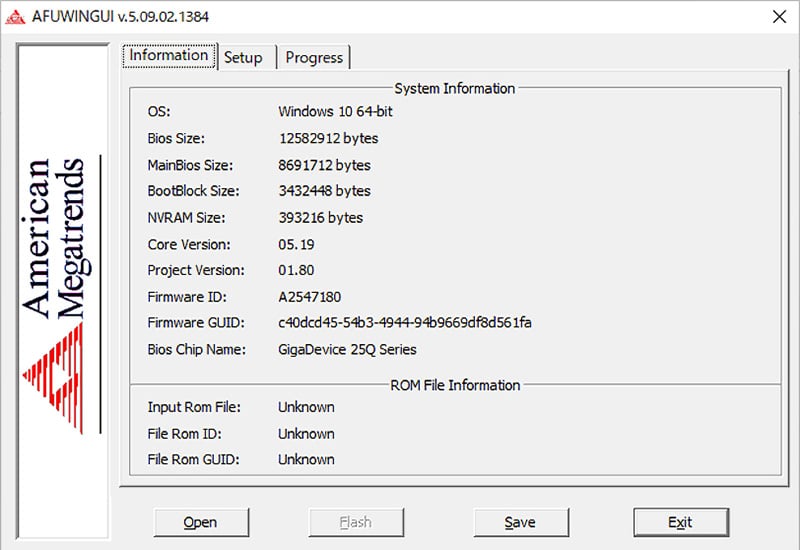Click the Open button to load ROM
Viewport: 800px width, 550px height.
coord(201,522)
